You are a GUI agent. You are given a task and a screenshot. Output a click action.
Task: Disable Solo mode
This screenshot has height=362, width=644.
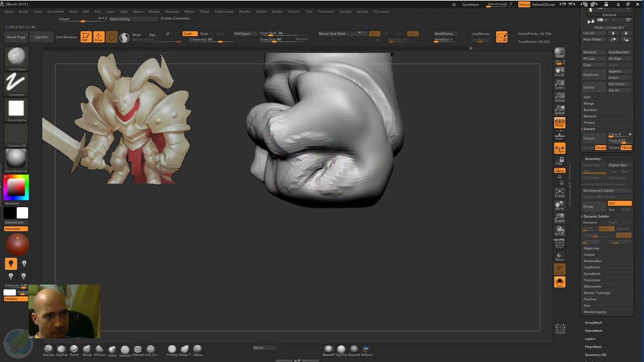pos(559,282)
